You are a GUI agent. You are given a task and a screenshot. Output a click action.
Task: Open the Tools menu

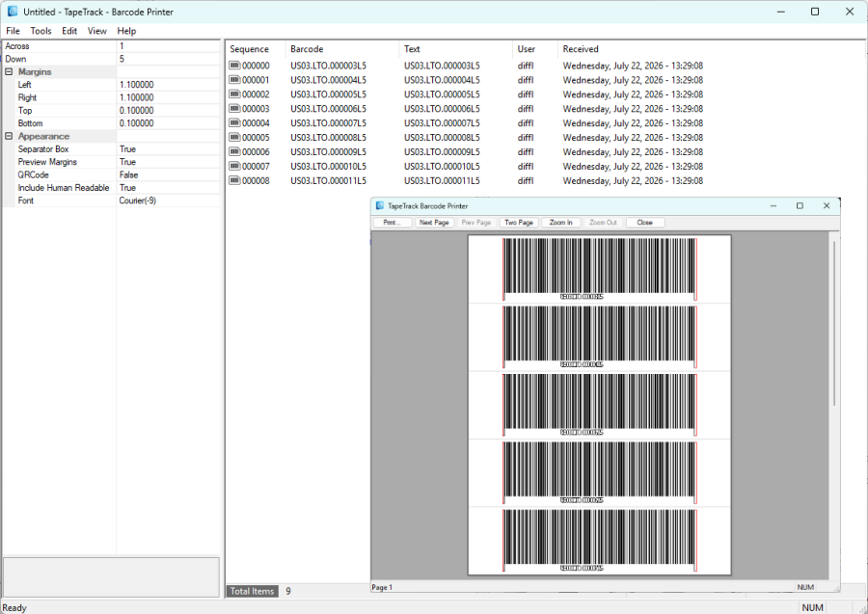[41, 31]
